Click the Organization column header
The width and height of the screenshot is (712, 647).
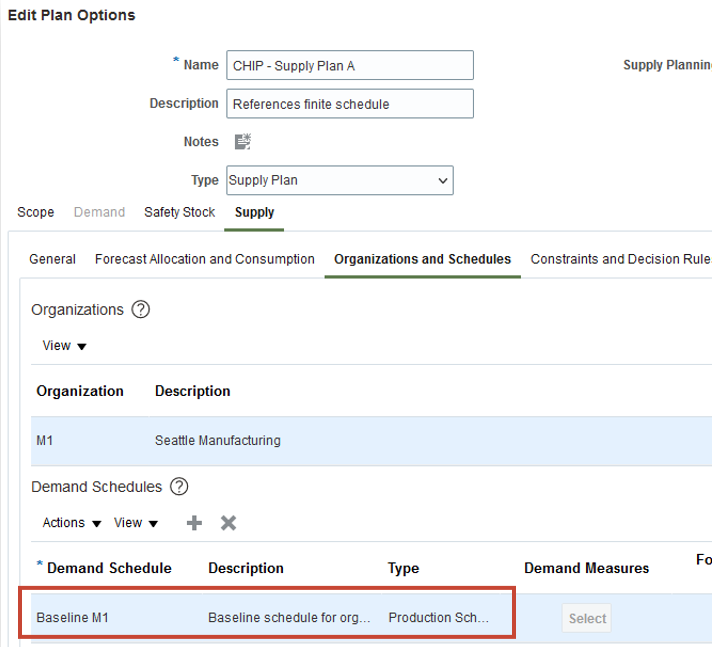click(80, 391)
